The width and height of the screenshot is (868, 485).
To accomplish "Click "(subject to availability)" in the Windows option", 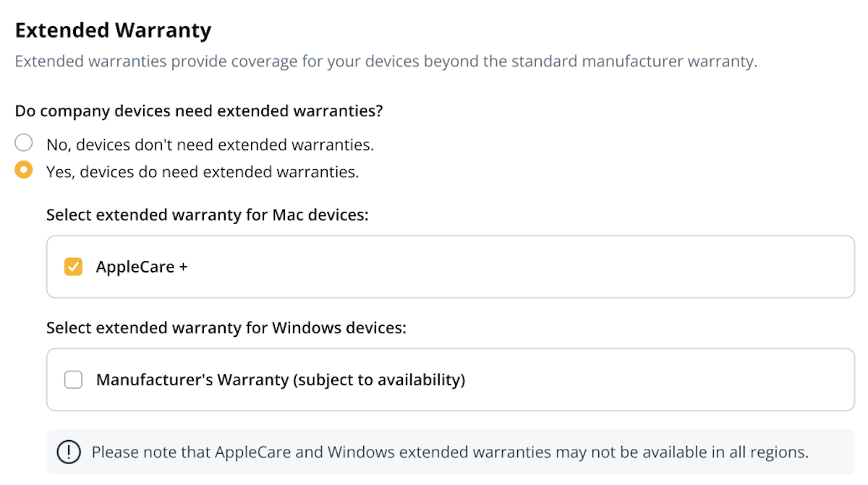I will pos(379,379).
